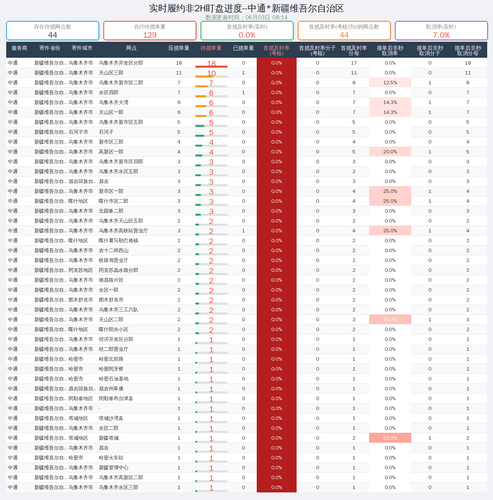Image resolution: width=493 pixels, height=500 pixels.
Task: Sort by the 应揽单量 column header
Action: pos(179,48)
